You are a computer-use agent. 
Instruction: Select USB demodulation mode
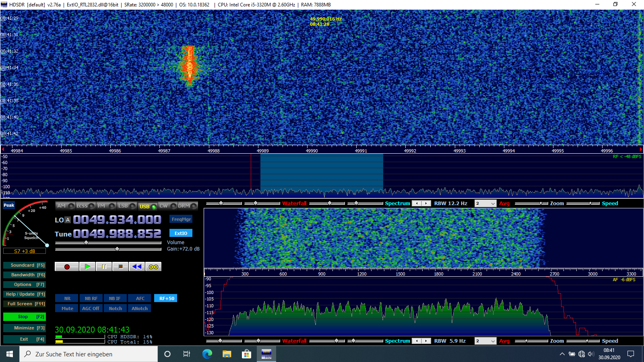click(147, 206)
